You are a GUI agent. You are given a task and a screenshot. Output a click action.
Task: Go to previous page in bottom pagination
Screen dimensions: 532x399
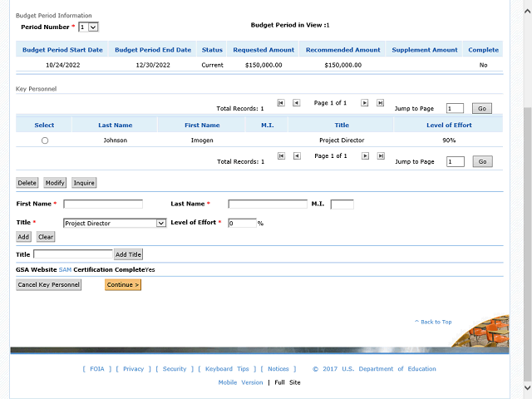click(x=298, y=156)
